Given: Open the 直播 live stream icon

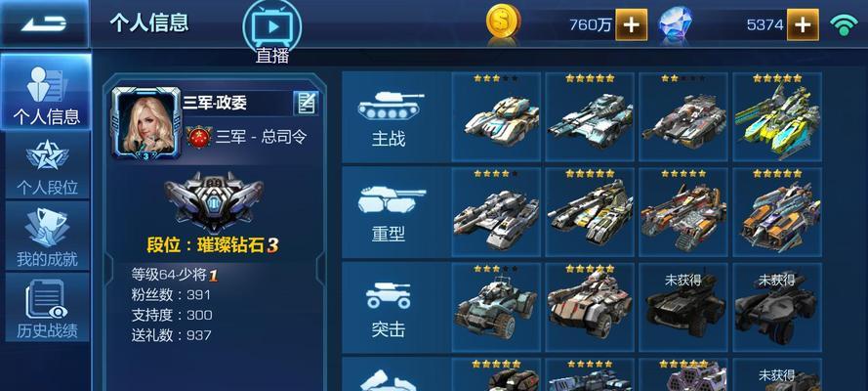Looking at the screenshot, I should click(x=271, y=31).
